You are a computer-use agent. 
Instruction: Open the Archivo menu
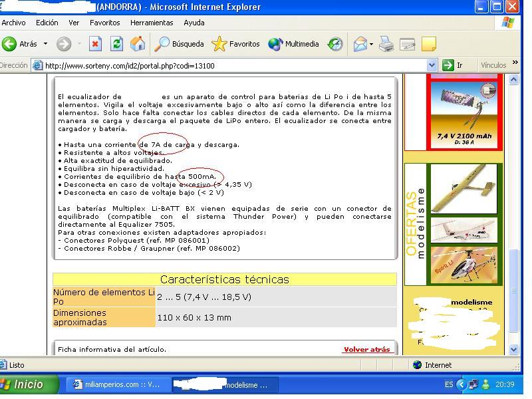[x=13, y=23]
